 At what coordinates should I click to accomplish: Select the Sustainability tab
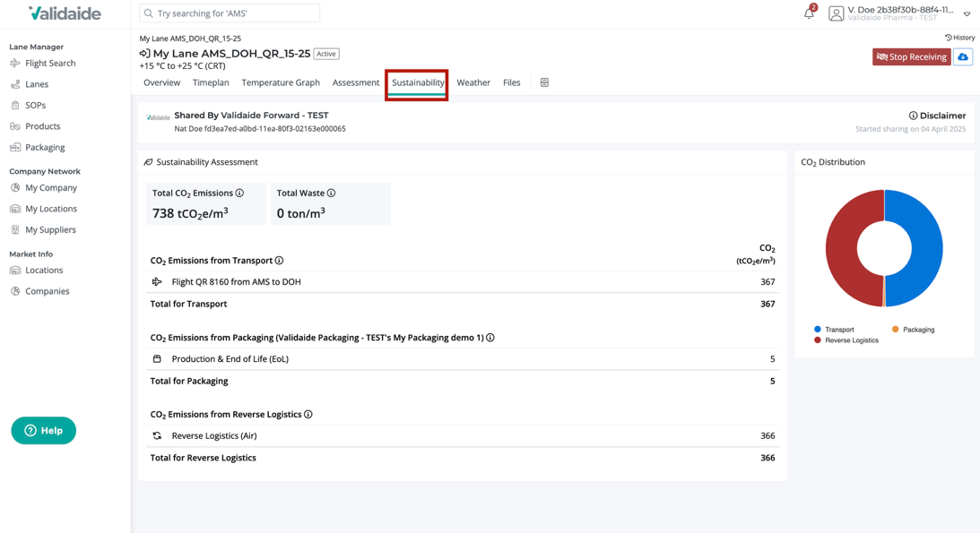418,82
